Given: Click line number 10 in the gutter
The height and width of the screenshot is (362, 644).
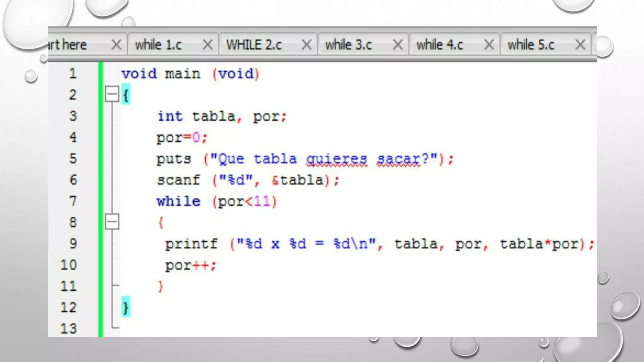Looking at the screenshot, I should (x=69, y=265).
